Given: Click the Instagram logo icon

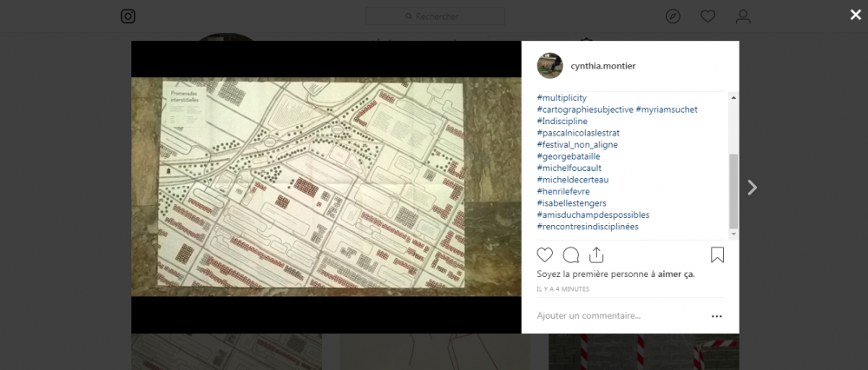Looking at the screenshot, I should click(x=128, y=17).
